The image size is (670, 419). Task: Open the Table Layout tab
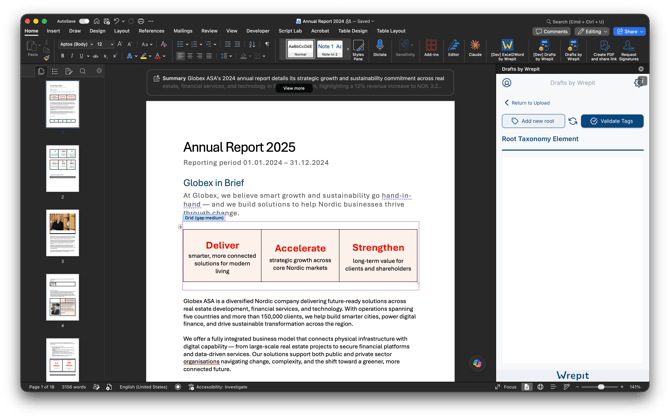coord(391,31)
